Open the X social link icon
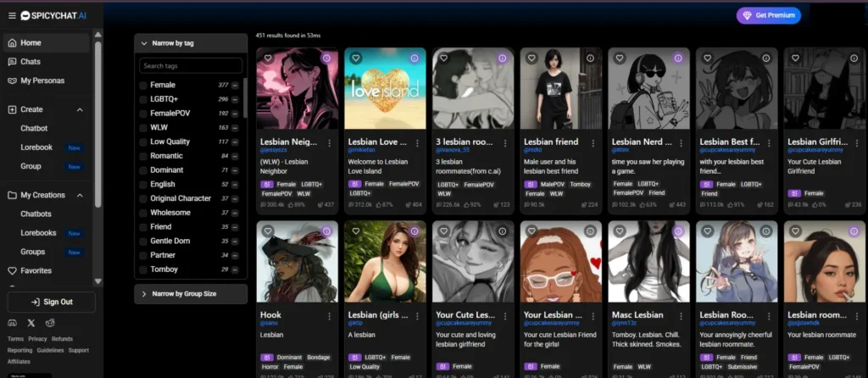Screen dimensions: 868x378 click(31, 323)
